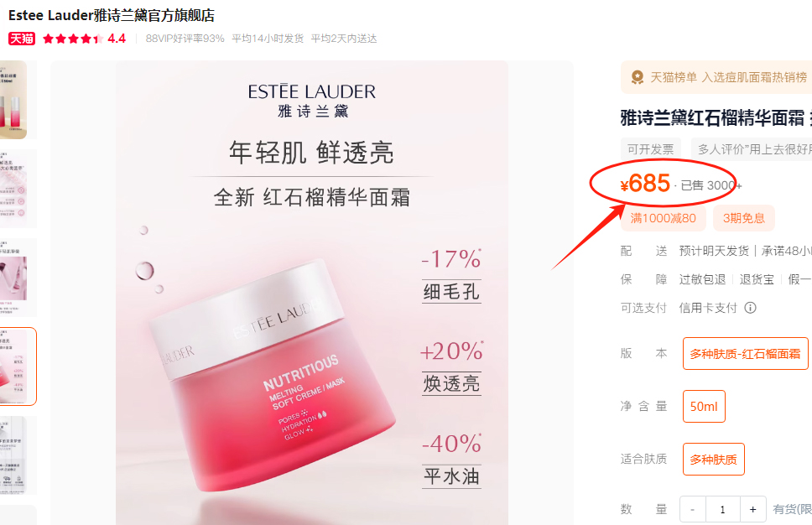This screenshot has height=525, width=812.
Task: Select 多种肤质-红石榴面霜 version option
Action: [745, 354]
